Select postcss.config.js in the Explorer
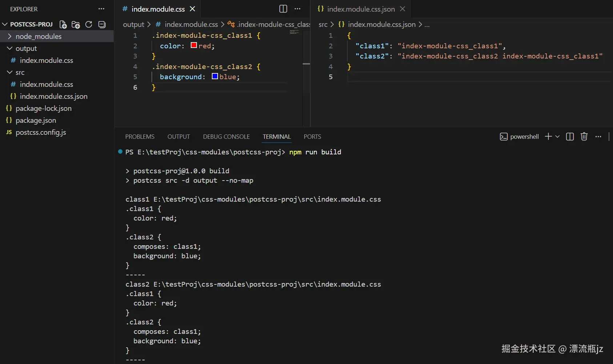This screenshot has width=613, height=364. click(41, 132)
